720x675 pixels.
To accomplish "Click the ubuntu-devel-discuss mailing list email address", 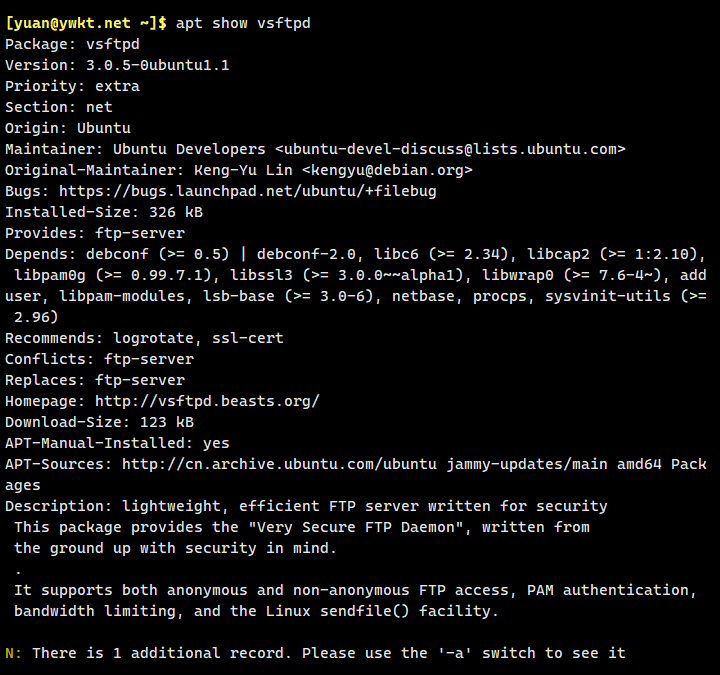I will coord(450,149).
